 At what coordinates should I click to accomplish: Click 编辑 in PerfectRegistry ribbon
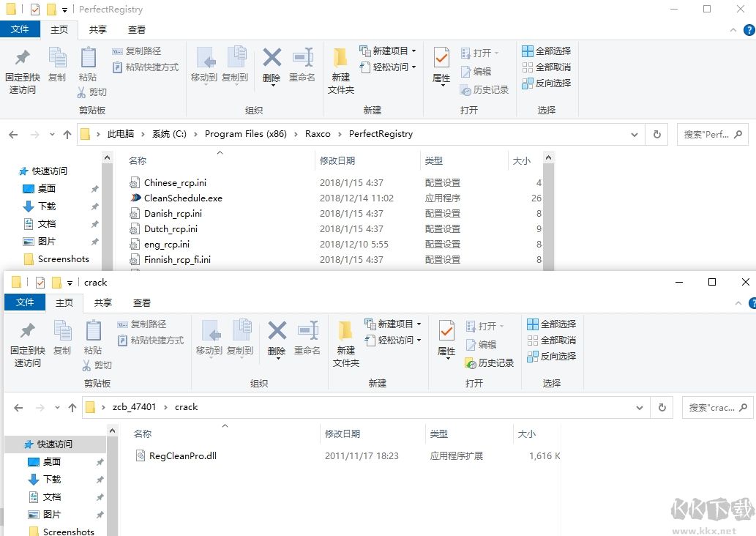476,72
